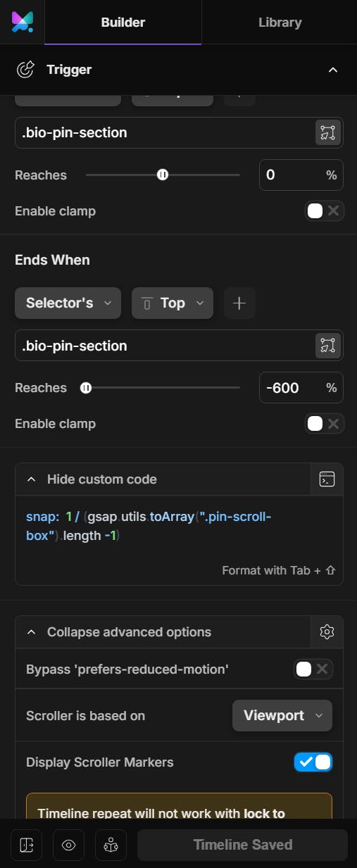Switch to the Builder tab
This screenshot has width=357, height=868.
pos(123,23)
